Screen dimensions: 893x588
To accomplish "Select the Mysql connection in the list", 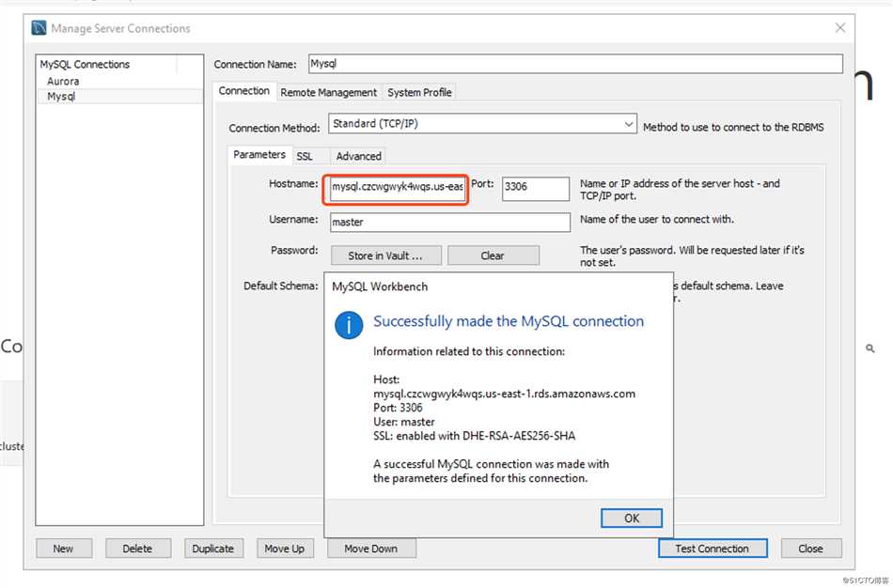I will (119, 96).
